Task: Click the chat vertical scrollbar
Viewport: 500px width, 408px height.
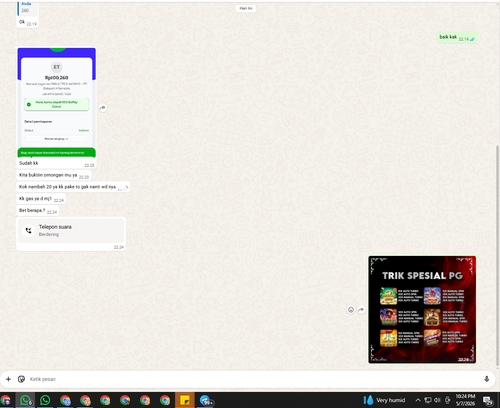Action: point(498,257)
